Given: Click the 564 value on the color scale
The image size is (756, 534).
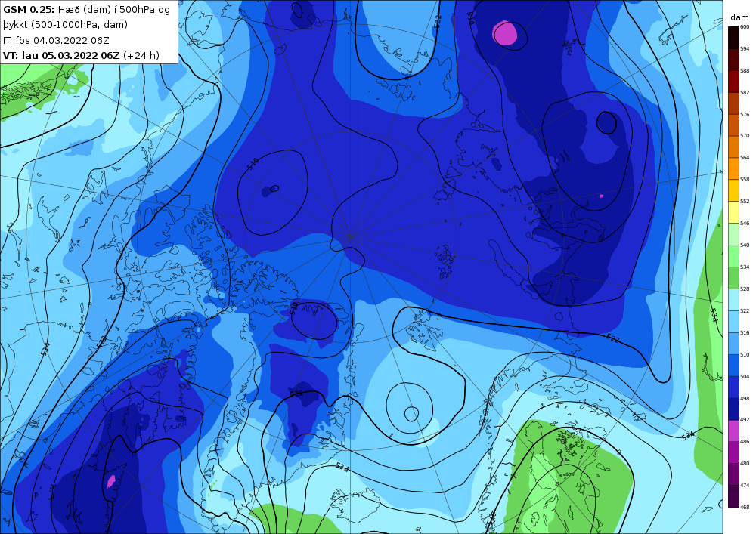Looking at the screenshot, I should point(745,157).
